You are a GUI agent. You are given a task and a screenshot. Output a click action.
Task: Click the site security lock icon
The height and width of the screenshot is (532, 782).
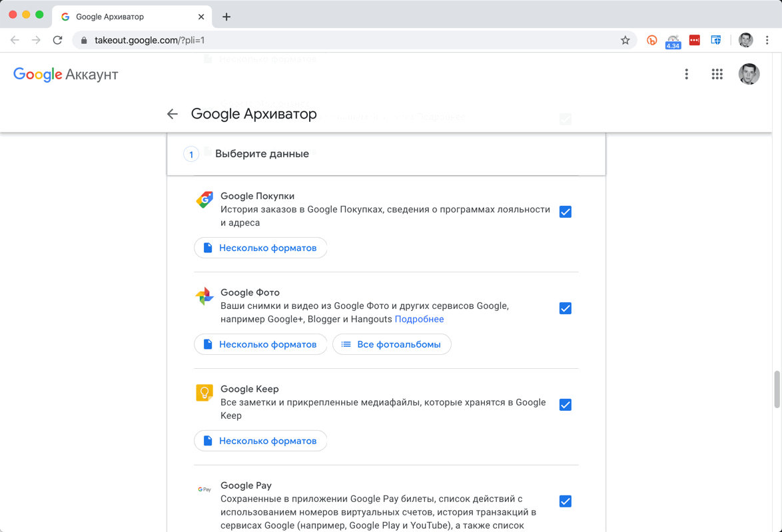82,40
